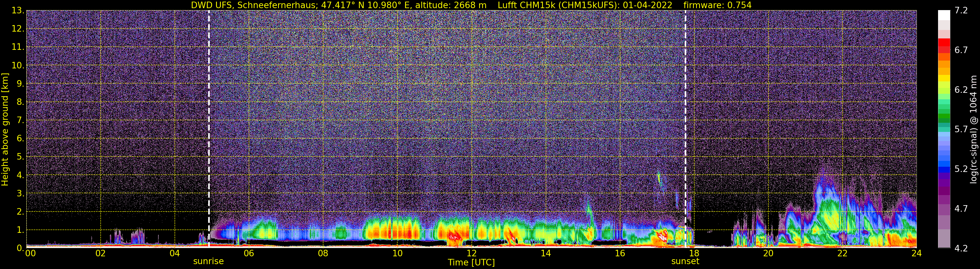Click the time axis tick label 12
Viewport: 980px width, 269px height.
(471, 253)
